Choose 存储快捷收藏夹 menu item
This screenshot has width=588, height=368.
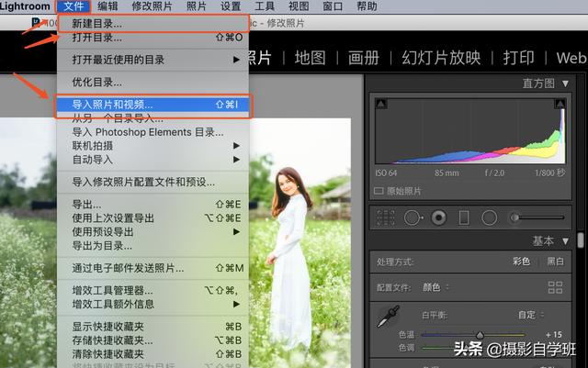click(x=153, y=340)
